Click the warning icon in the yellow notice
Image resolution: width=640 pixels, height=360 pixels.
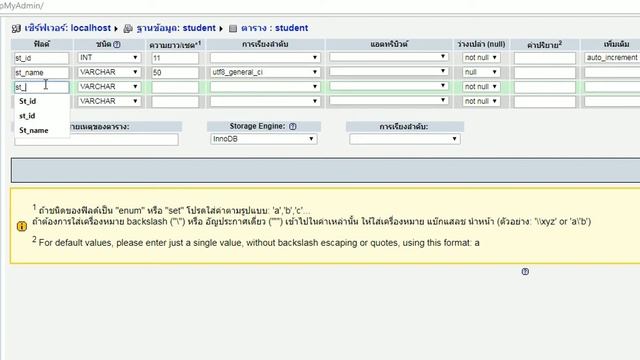[22, 226]
